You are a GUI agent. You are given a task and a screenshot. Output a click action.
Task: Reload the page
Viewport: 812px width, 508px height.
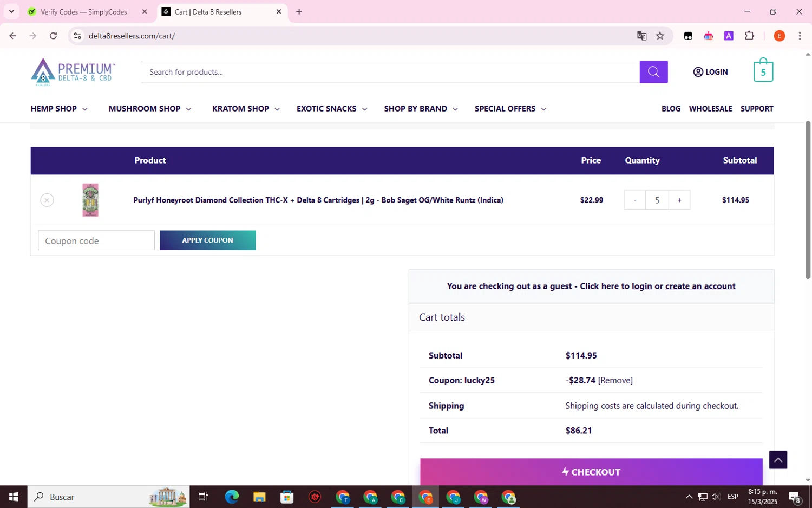pos(53,36)
